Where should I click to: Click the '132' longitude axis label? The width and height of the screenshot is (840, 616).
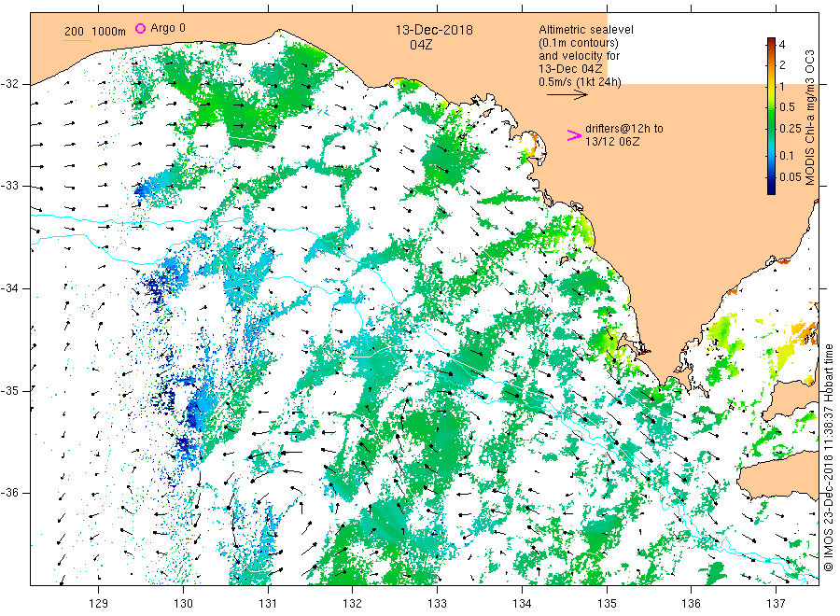point(353,604)
